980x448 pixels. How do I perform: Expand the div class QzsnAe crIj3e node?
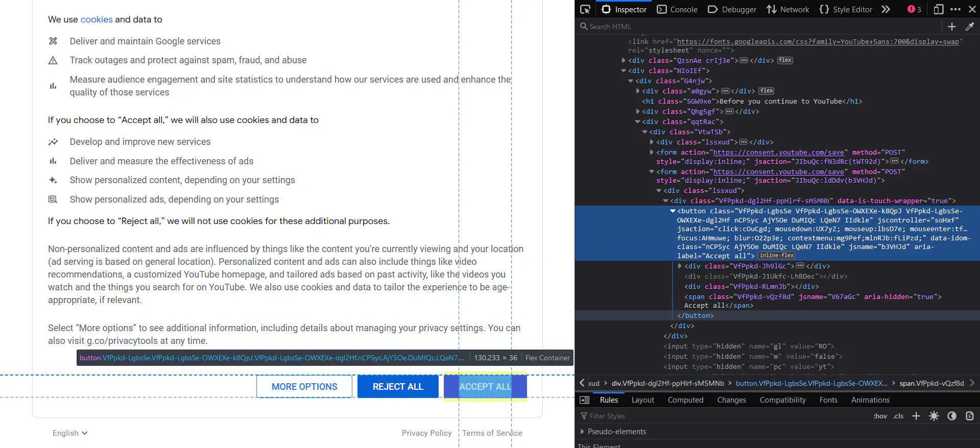pos(624,60)
